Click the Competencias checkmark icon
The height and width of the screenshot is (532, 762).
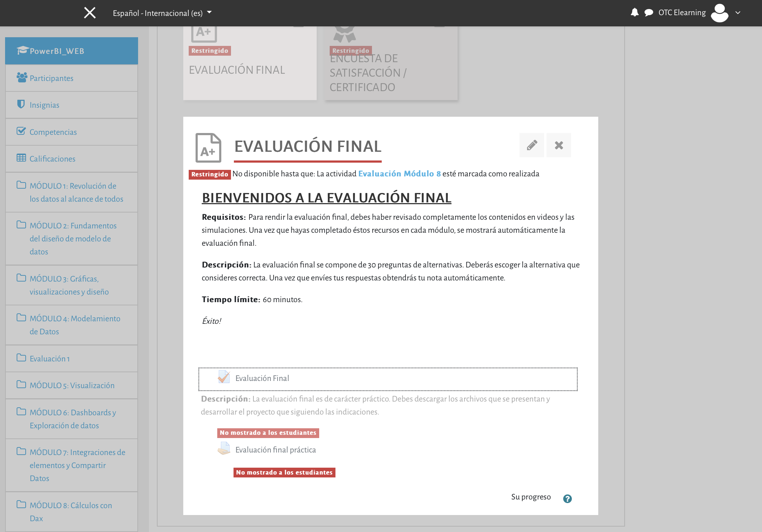(x=21, y=131)
